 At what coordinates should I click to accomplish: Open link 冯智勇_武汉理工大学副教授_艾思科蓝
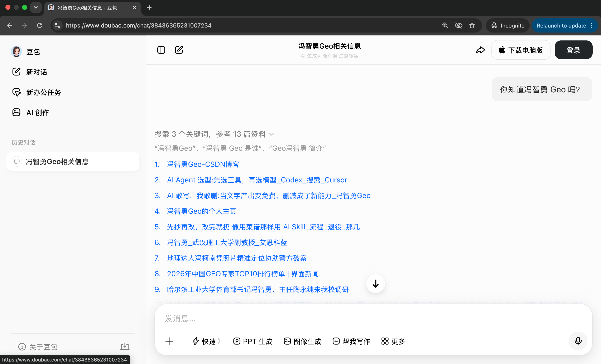227,242
